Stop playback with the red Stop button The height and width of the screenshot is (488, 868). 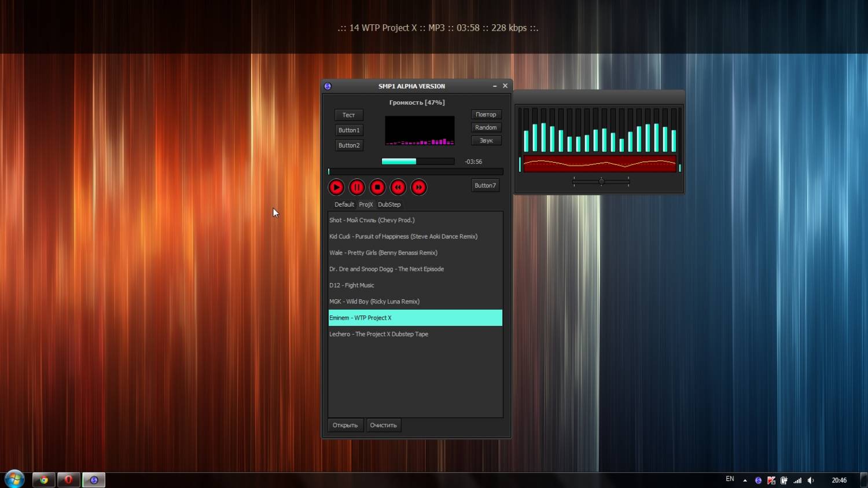point(377,187)
